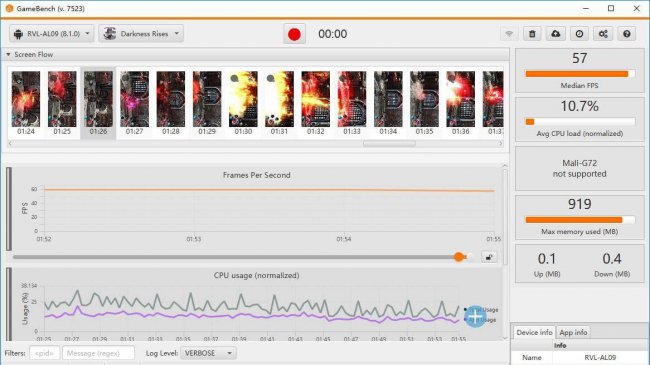Viewport: 650px width, 365px height.
Task: Select the 01:36 screenshot thumbnail
Action: tap(461, 103)
